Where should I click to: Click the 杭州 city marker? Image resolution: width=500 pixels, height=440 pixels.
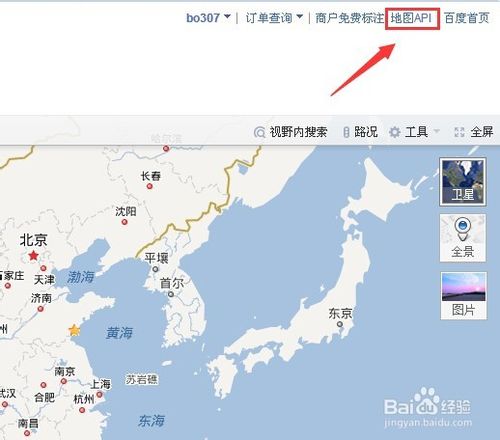pyautogui.click(x=82, y=410)
